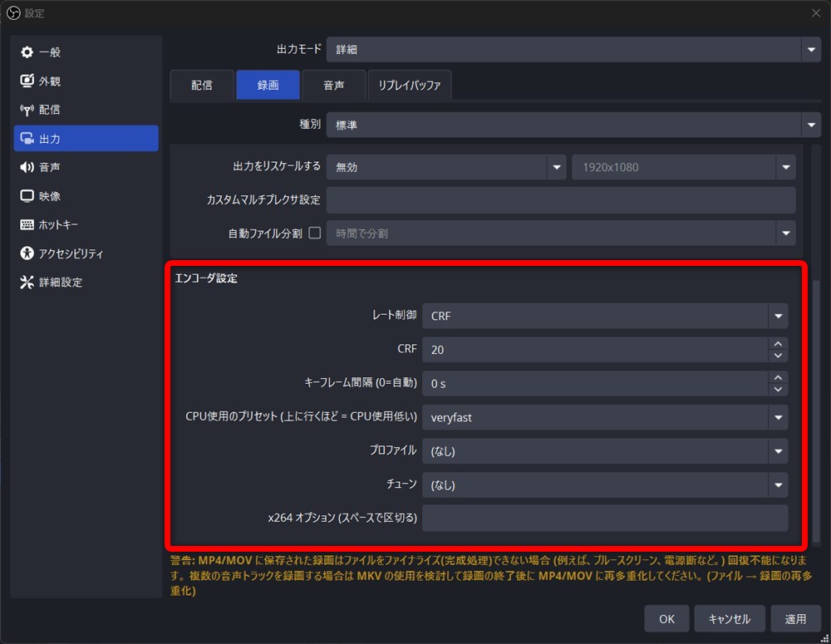Enable 自動ファイル分割 checkbox
Screen dimensions: 831x644
315,233
